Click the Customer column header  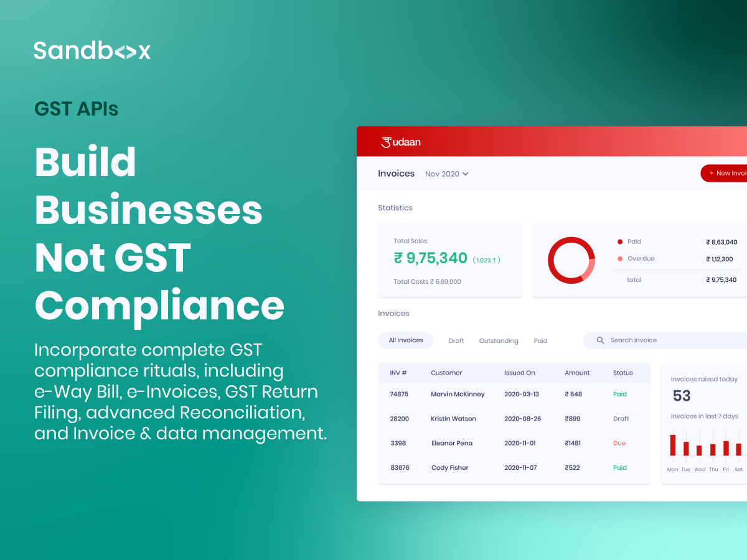(446, 373)
